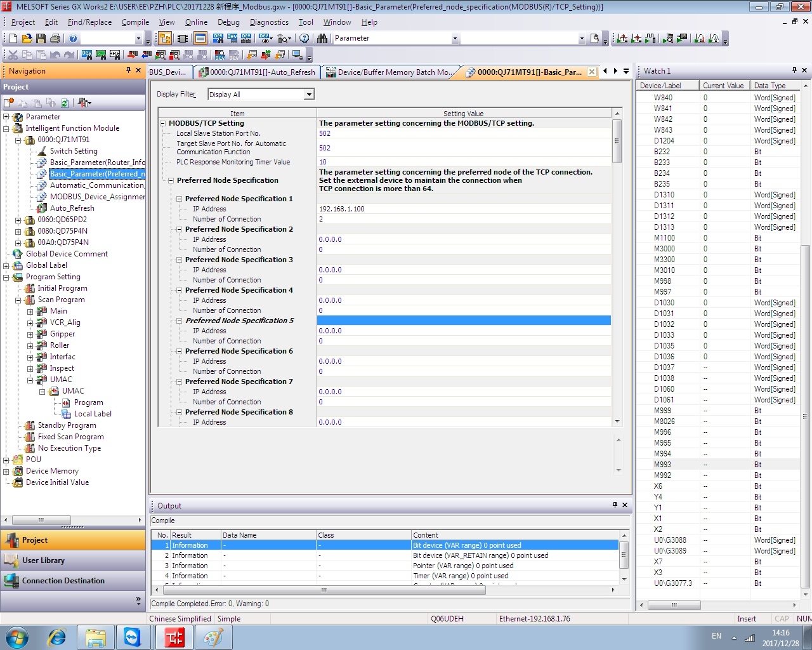Expand the Device Memory tree node

(6, 471)
